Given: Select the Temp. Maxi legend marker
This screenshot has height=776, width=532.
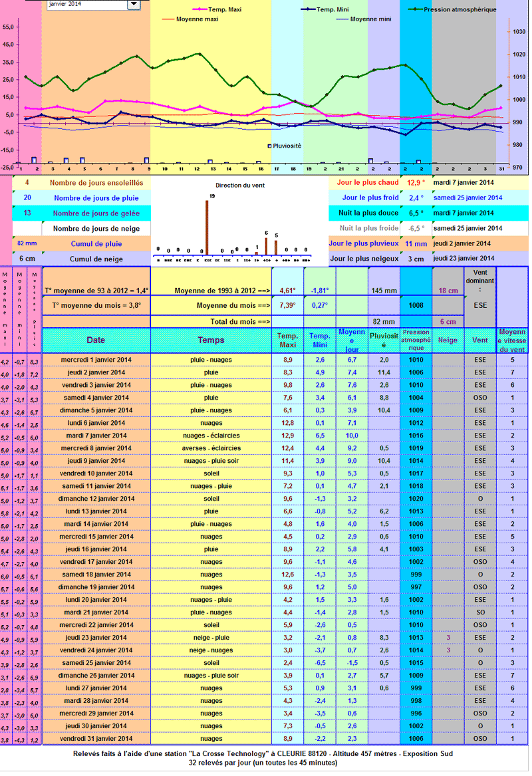Looking at the screenshot, I should click(x=200, y=9).
